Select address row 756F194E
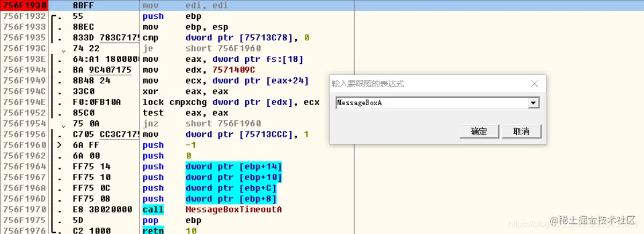The height and width of the screenshot is (234, 644). point(24,102)
